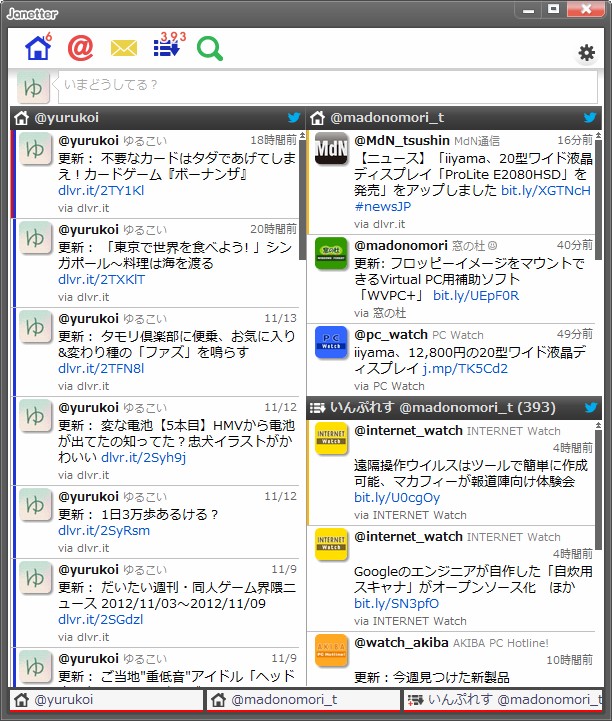Click @internet_watch name on 遠隔操作ウイルス tweet
The width and height of the screenshot is (612, 721).
coord(408,430)
